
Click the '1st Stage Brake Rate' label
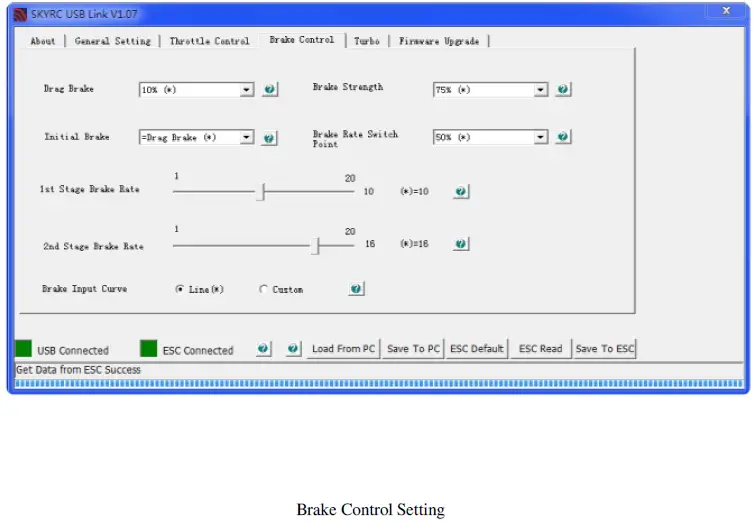point(90,189)
